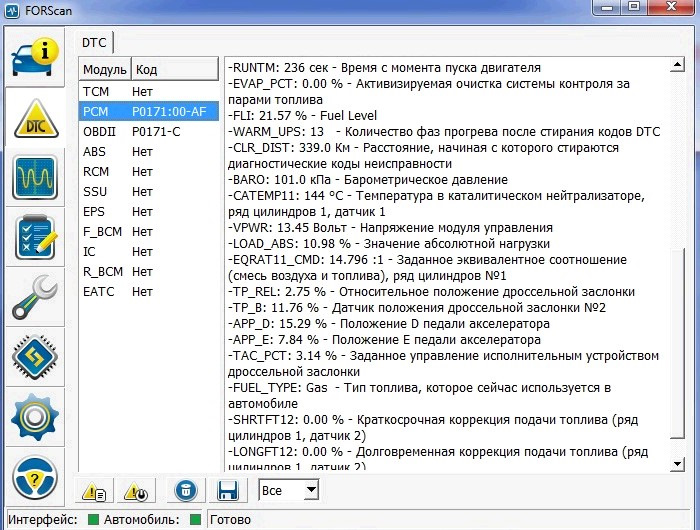Viewport: 700px width, 530px height.
Task: Save the log with floppy disk button
Action: click(x=228, y=490)
